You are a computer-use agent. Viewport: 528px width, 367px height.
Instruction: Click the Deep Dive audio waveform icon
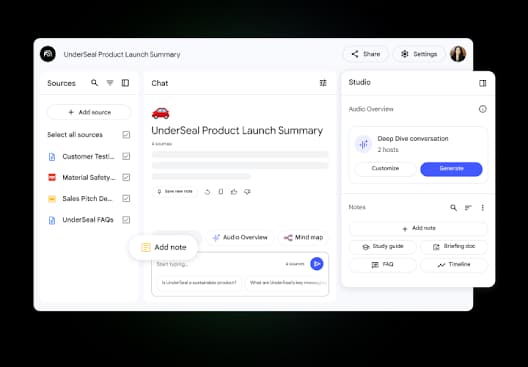tap(363, 144)
